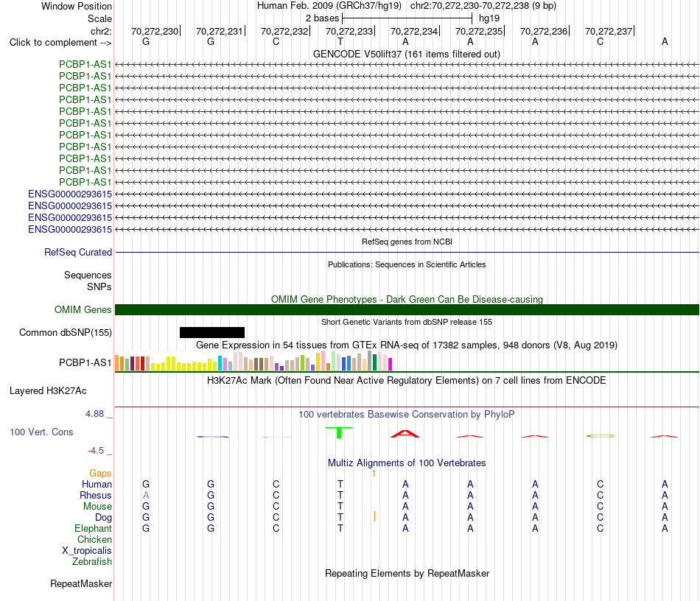Image resolution: width=700 pixels, height=601 pixels.
Task: Click the T base in the Elephant alignment row
Action: [x=340, y=528]
